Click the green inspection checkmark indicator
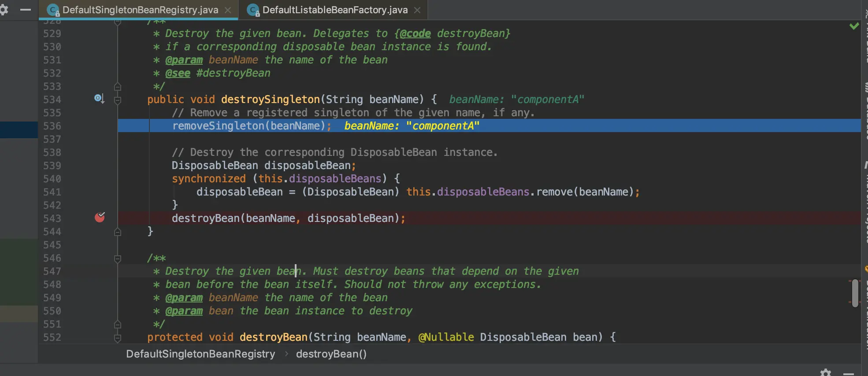 pos(854,26)
